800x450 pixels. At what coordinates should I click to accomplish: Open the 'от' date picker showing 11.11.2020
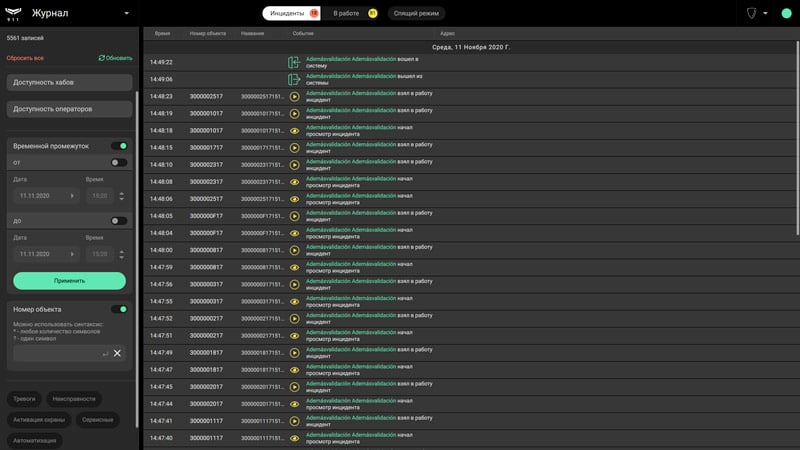click(x=46, y=196)
